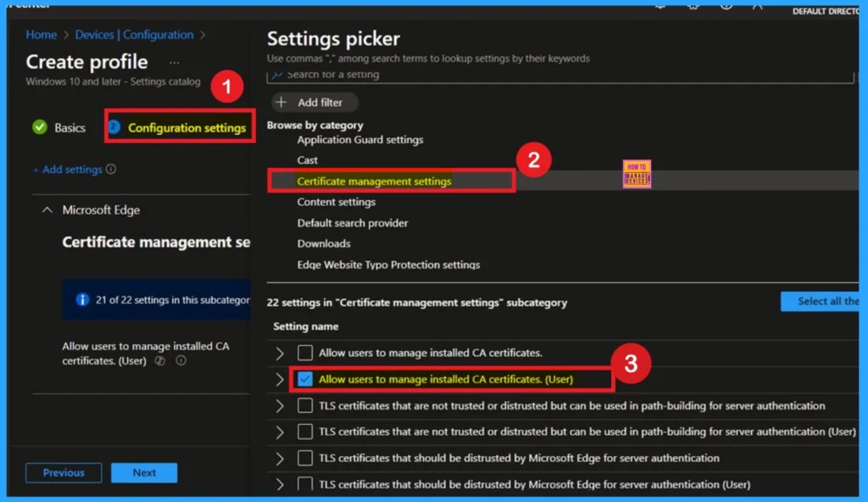
Task: Select Certificate management settings category
Action: click(x=374, y=181)
